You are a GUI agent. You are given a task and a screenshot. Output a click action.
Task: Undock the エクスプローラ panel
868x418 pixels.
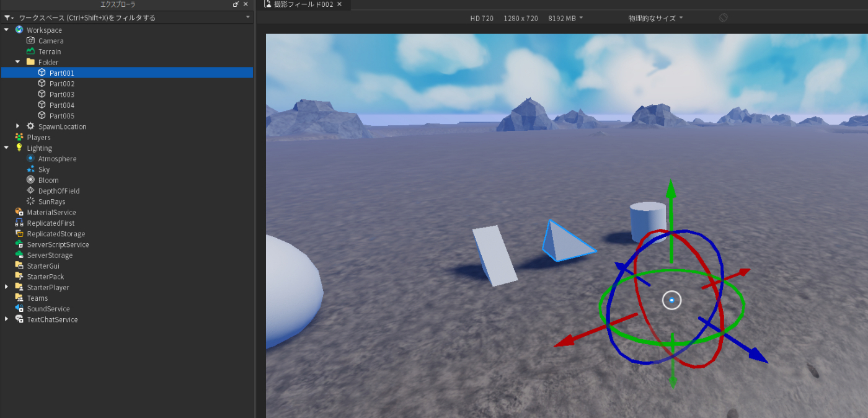tap(236, 4)
